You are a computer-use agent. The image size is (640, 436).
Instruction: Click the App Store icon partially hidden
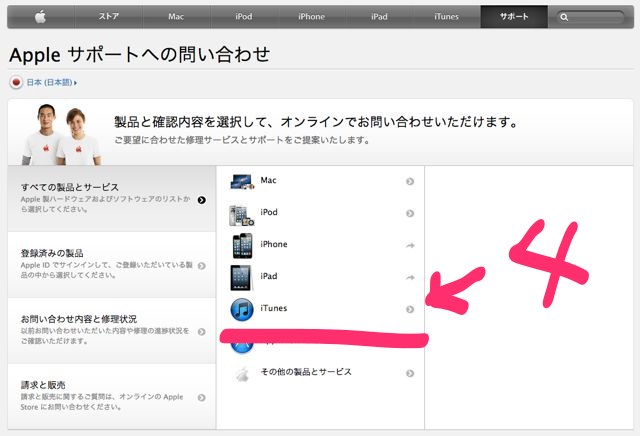click(242, 348)
